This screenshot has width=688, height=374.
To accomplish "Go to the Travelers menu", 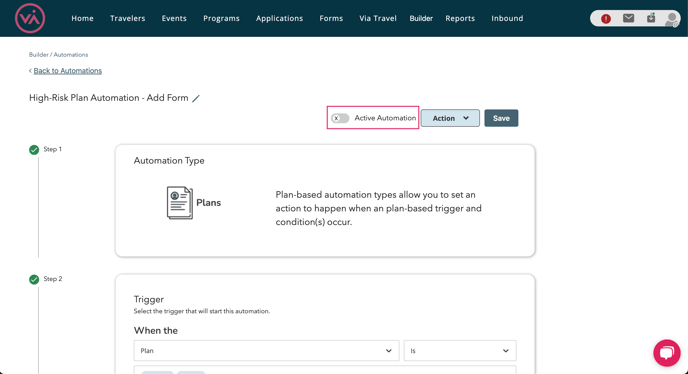I will pos(128,18).
